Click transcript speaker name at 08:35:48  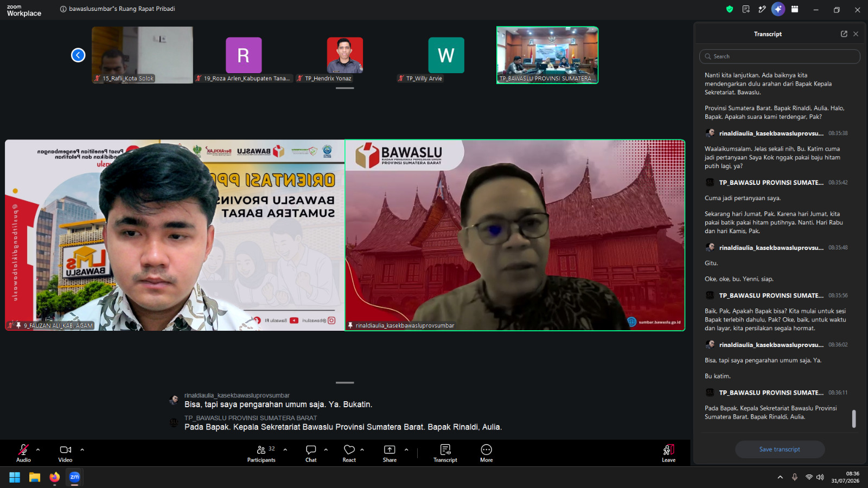[x=771, y=248]
